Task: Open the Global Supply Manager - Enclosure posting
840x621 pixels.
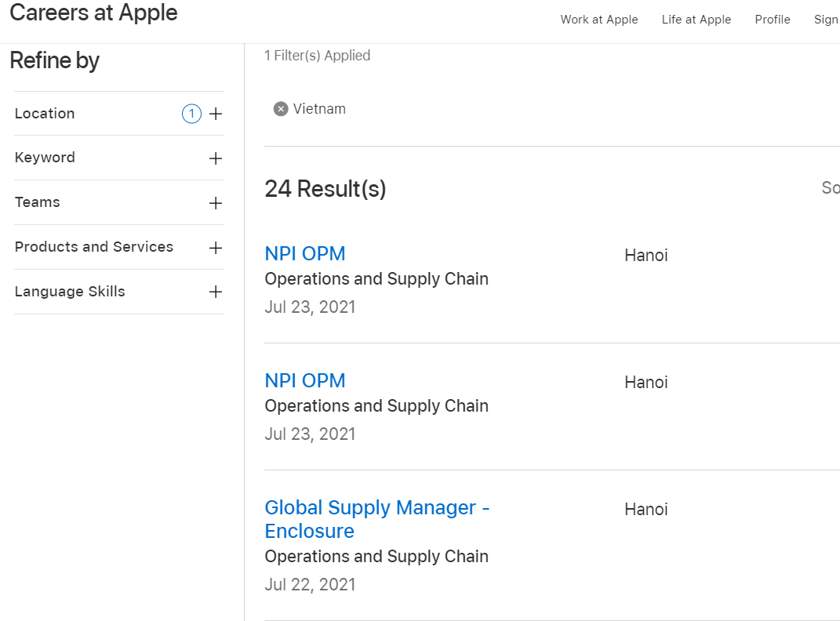Action: point(377,519)
